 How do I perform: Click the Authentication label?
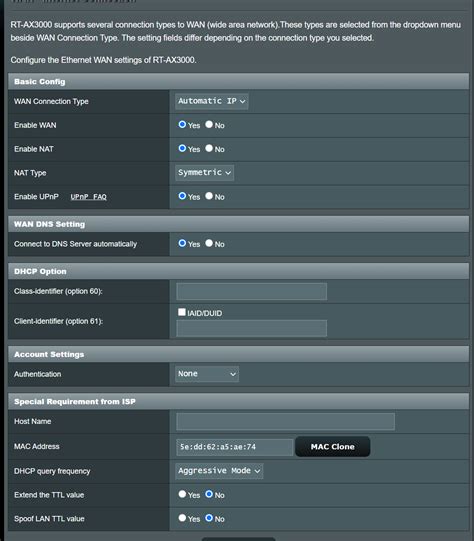coord(38,374)
